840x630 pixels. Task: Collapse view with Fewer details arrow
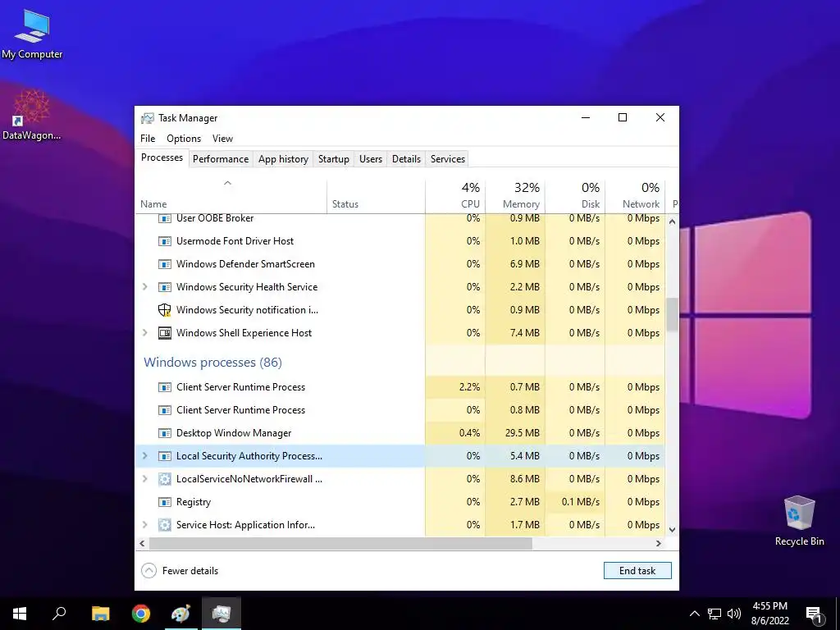click(x=148, y=571)
